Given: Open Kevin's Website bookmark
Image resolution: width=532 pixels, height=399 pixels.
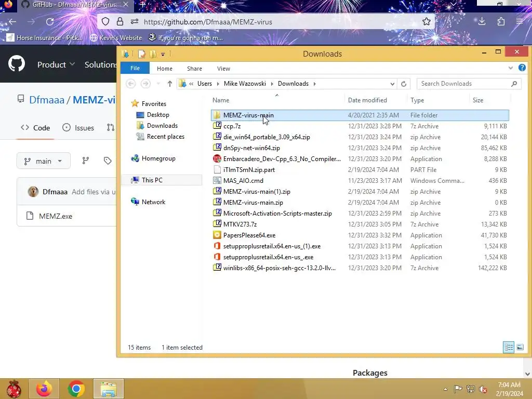Looking at the screenshot, I should point(116,37).
